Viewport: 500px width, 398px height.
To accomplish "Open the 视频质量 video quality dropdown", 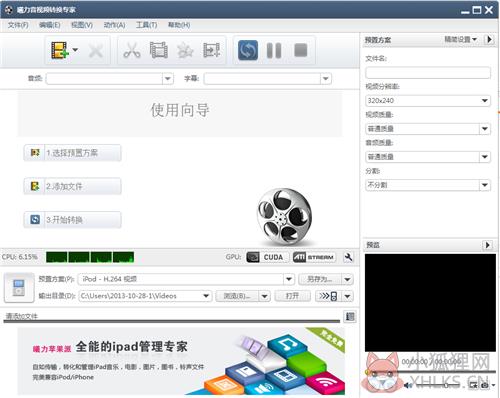I will [428, 129].
